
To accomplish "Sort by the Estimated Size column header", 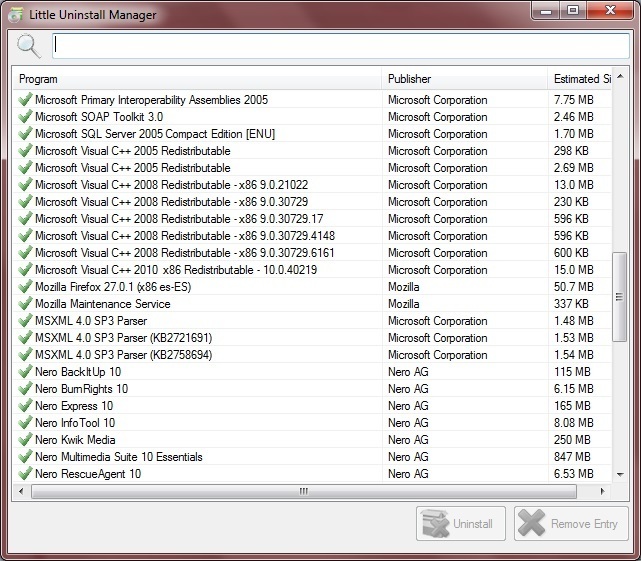I will [x=580, y=79].
